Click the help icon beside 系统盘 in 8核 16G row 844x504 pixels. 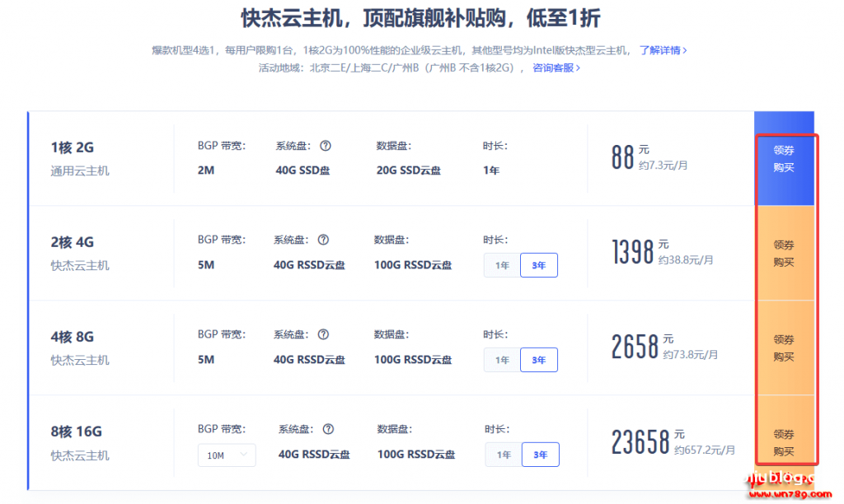(328, 429)
